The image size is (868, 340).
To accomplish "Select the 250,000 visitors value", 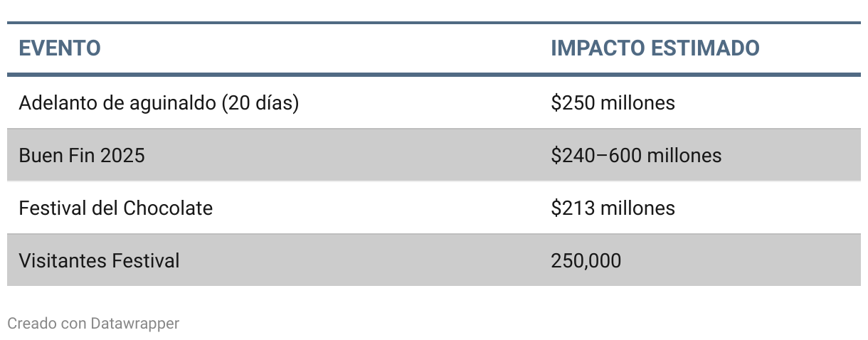I will coord(586,260).
